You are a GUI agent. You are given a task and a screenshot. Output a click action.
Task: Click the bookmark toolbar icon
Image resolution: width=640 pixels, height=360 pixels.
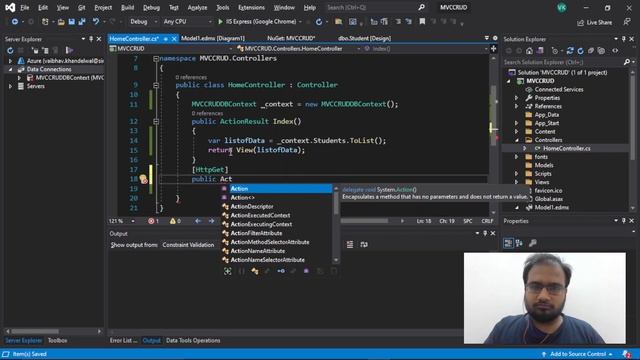tap(422, 22)
